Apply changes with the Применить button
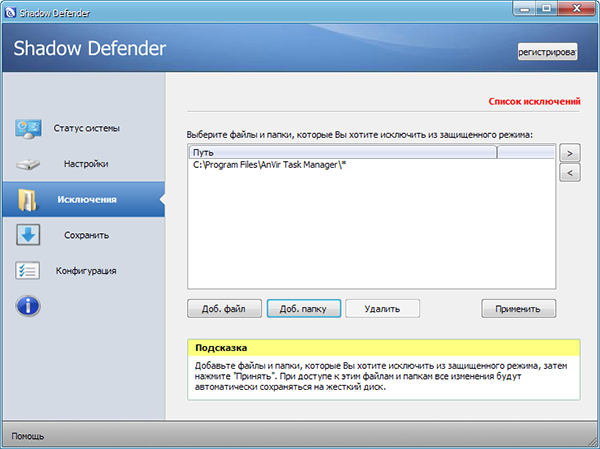The image size is (600, 449). tap(518, 309)
